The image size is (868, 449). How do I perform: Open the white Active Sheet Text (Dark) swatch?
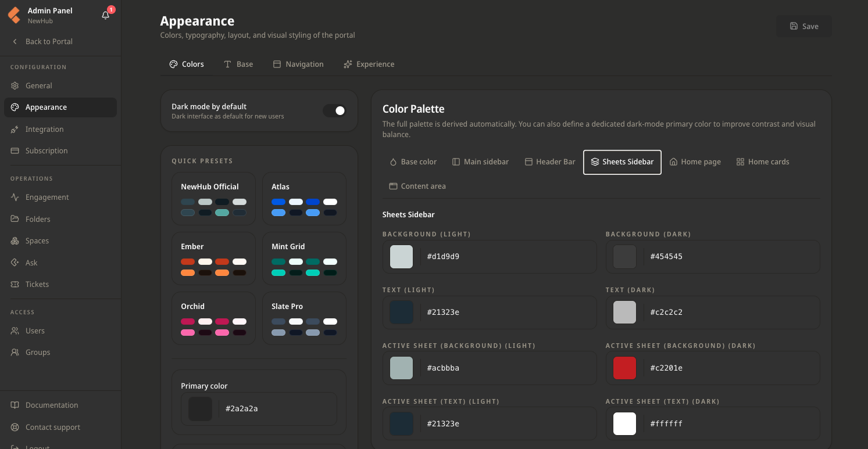pos(624,424)
